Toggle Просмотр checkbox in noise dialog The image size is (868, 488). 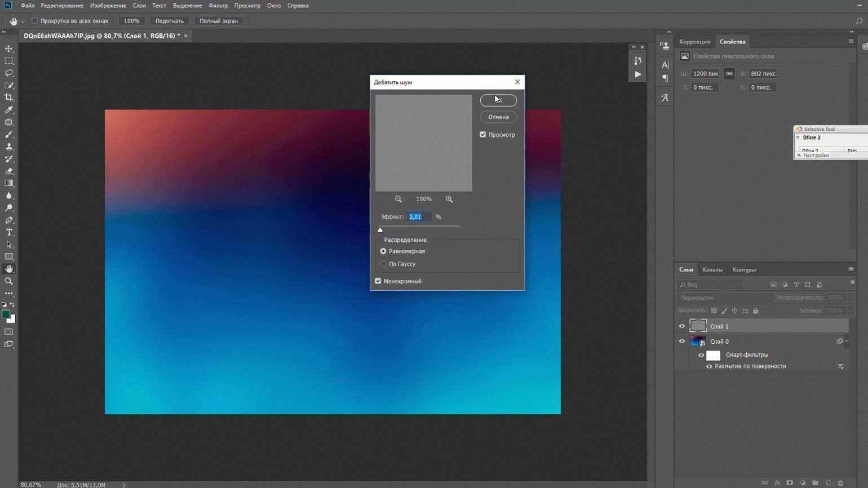click(483, 135)
